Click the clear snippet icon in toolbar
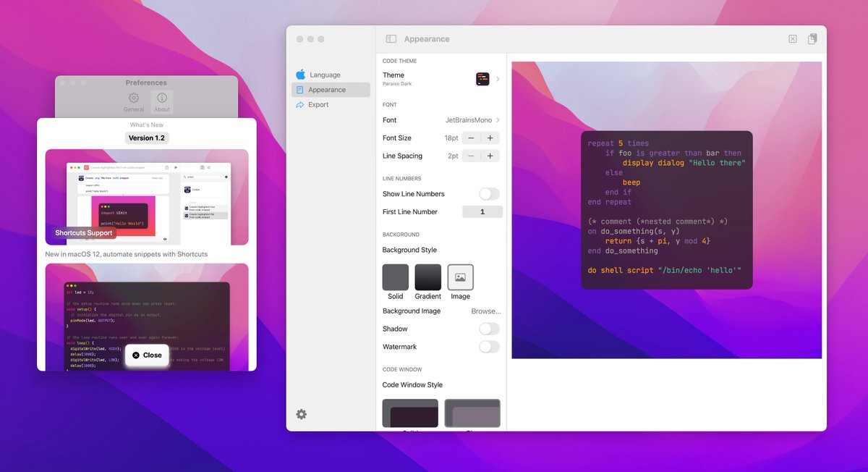Viewport: 868px width, 472px height. coord(793,39)
